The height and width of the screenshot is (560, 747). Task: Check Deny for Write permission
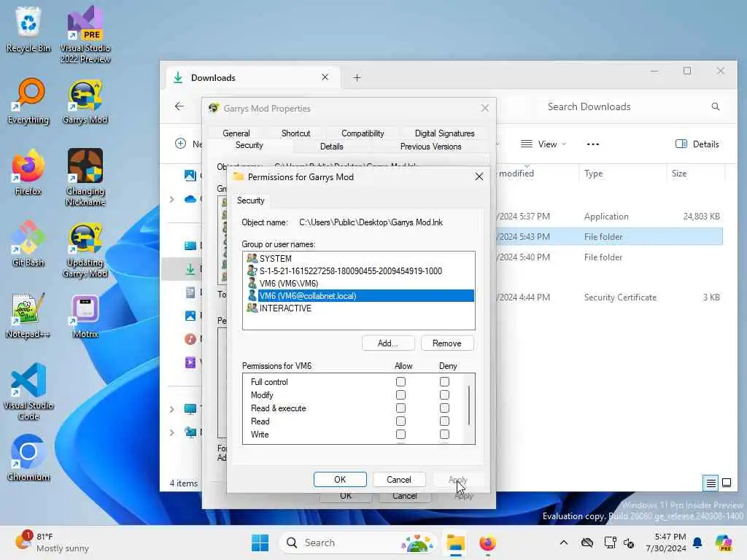click(444, 435)
